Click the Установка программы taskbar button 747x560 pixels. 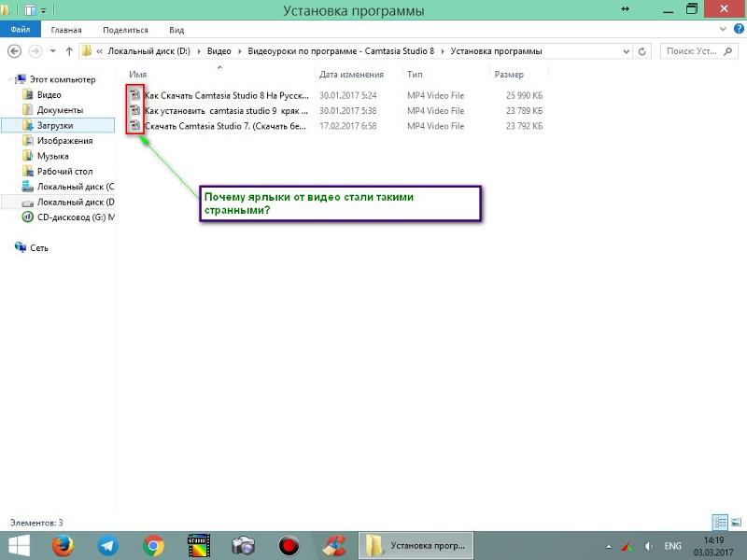click(x=416, y=546)
